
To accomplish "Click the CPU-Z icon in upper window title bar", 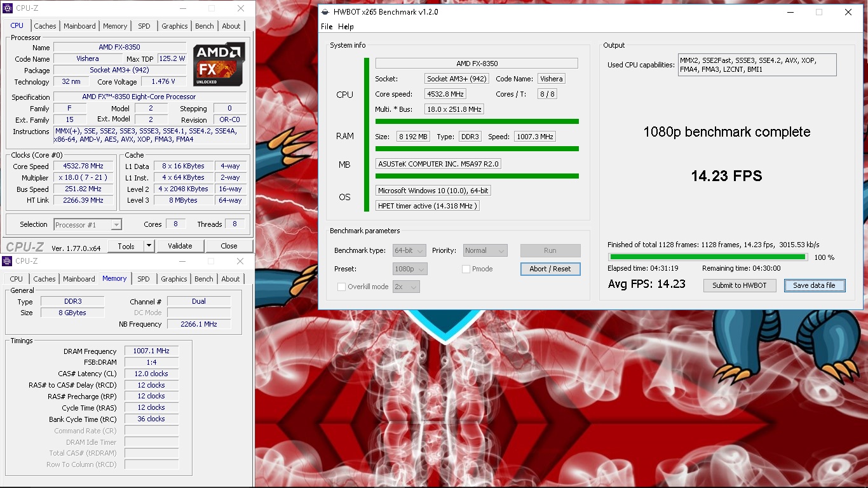I will (x=7, y=8).
